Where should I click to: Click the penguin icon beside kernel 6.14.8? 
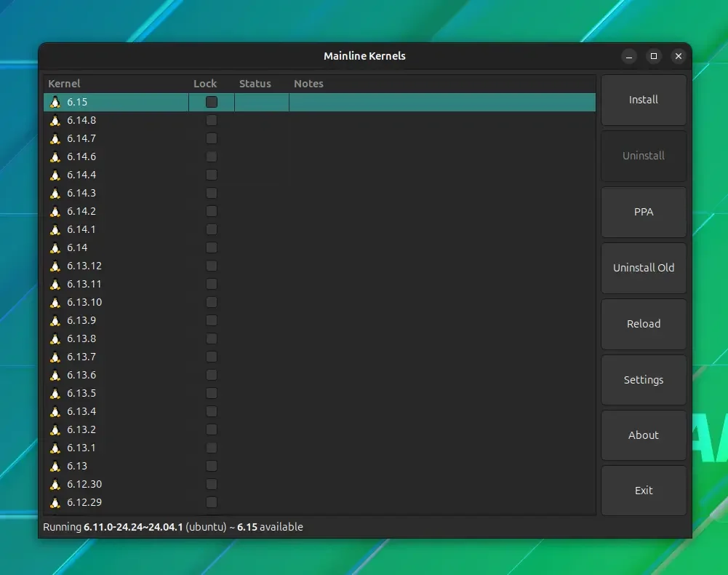55,120
